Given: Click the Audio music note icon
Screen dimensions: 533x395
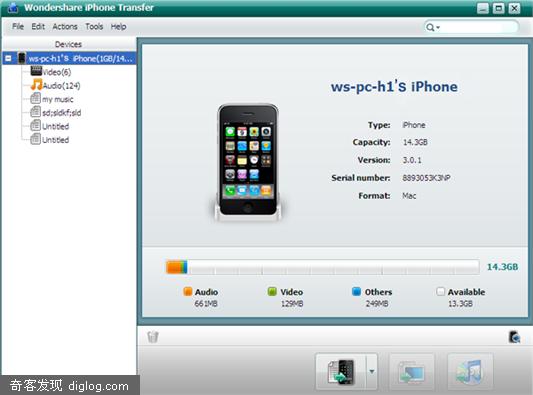Looking at the screenshot, I should click(36, 84).
